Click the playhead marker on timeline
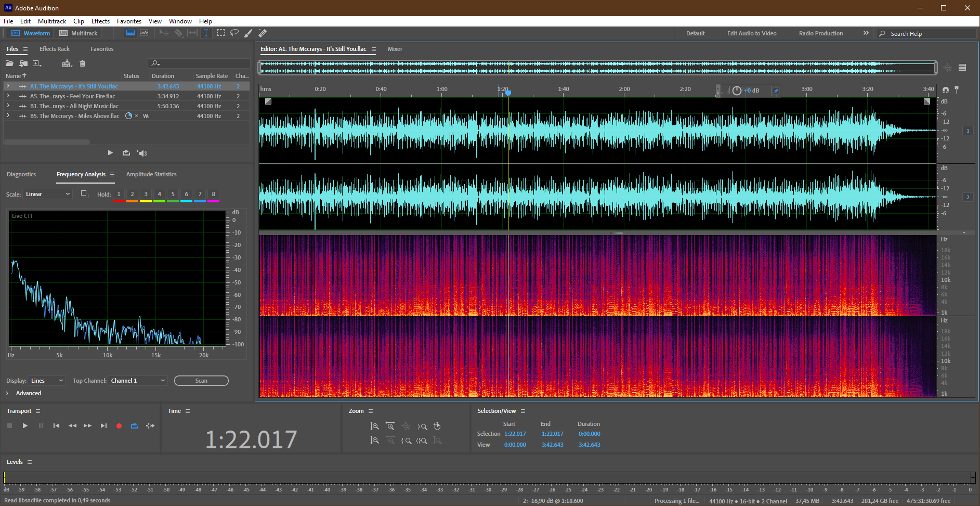980x506 pixels. 508,93
